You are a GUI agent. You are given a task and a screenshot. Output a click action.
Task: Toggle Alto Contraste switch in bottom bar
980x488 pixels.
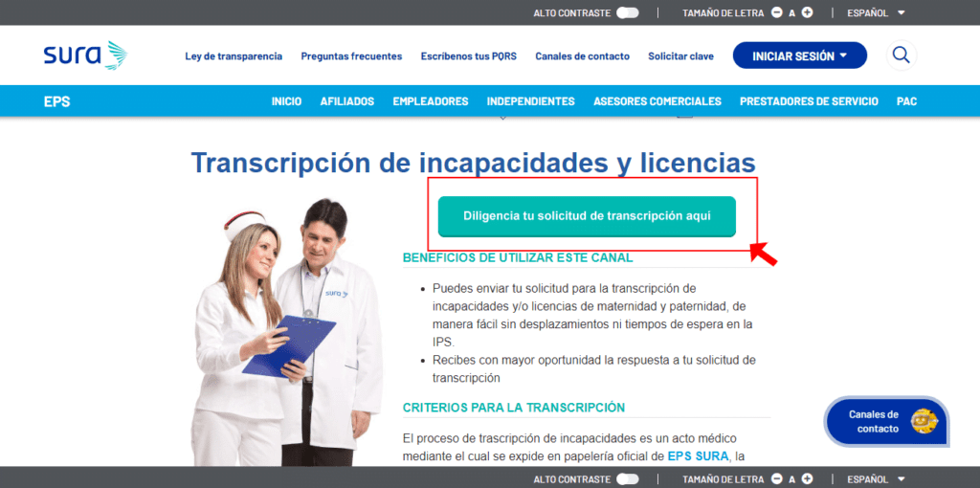coord(628,478)
